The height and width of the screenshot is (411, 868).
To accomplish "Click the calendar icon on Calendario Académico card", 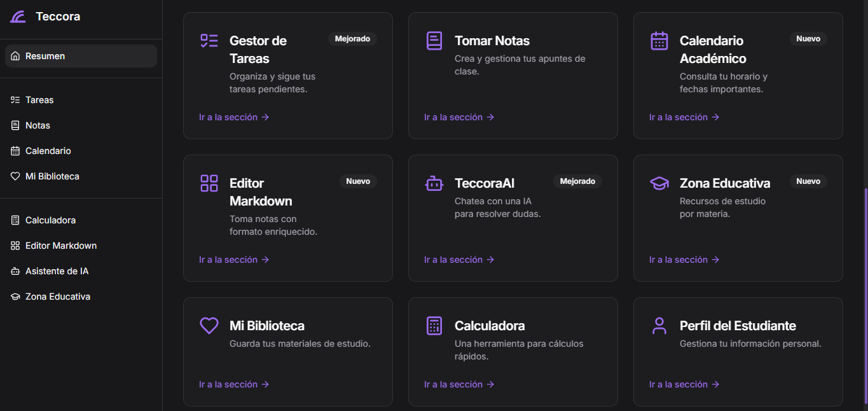I will [659, 41].
